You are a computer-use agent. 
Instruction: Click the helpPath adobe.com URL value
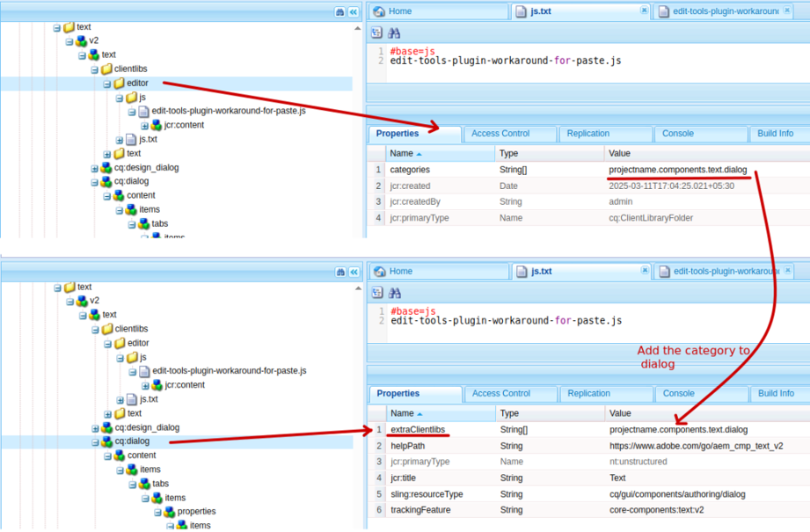coord(696,446)
